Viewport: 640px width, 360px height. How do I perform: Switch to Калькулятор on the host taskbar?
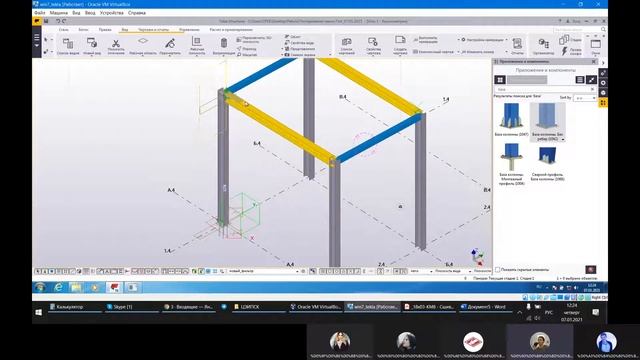(75, 307)
